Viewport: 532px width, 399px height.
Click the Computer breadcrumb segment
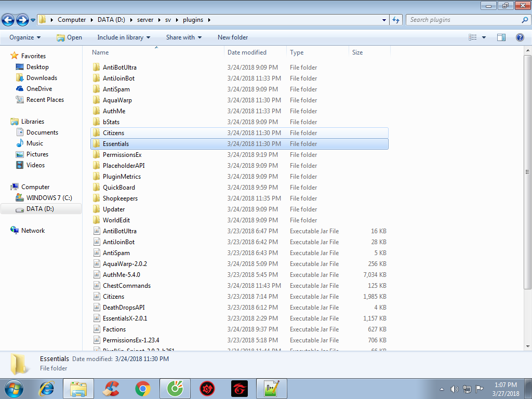[72, 20]
